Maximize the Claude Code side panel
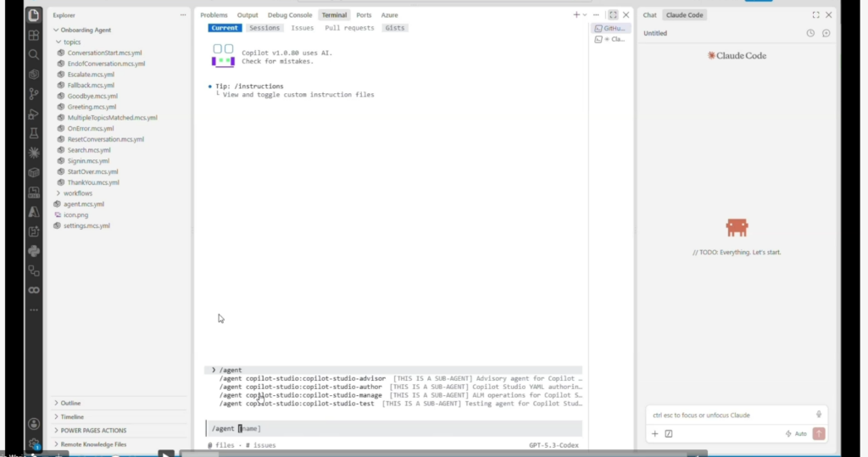Image resolution: width=868 pixels, height=457 pixels. tap(816, 15)
